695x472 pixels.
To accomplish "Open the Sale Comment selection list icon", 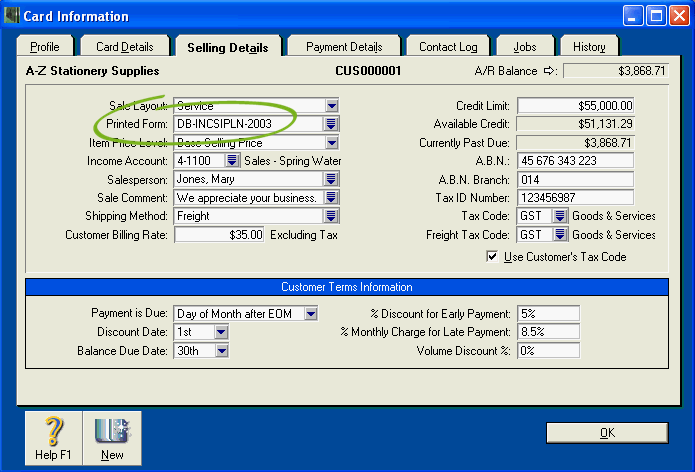I will pyautogui.click(x=331, y=198).
